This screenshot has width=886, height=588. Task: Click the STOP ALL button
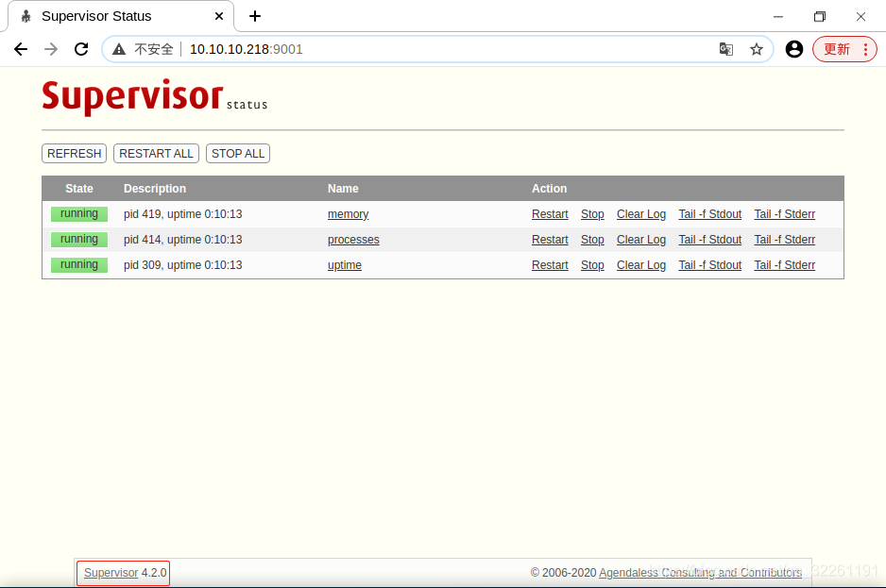pyautogui.click(x=238, y=154)
